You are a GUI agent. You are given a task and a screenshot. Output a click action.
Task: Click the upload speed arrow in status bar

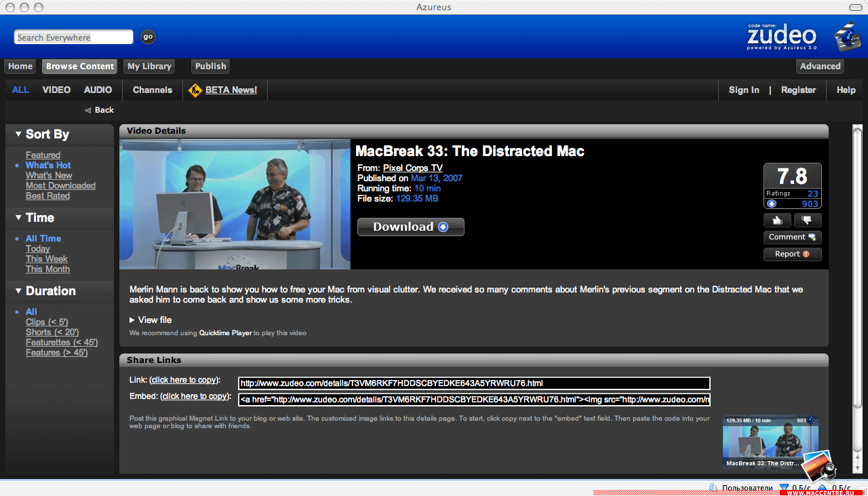click(823, 487)
